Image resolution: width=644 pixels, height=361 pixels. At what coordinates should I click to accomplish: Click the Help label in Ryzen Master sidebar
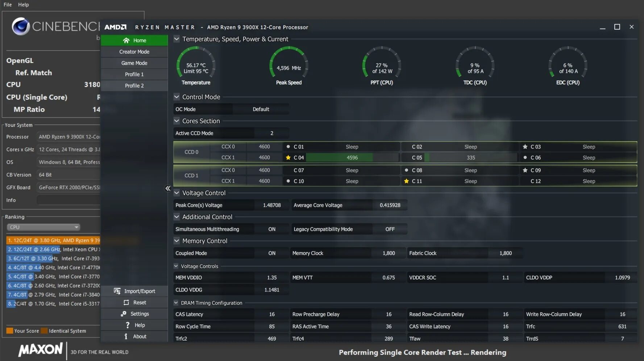[140, 325]
